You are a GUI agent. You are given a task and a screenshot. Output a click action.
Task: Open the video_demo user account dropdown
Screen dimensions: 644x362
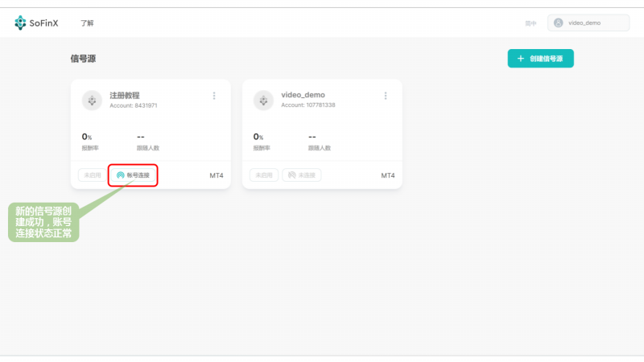pyautogui.click(x=588, y=23)
